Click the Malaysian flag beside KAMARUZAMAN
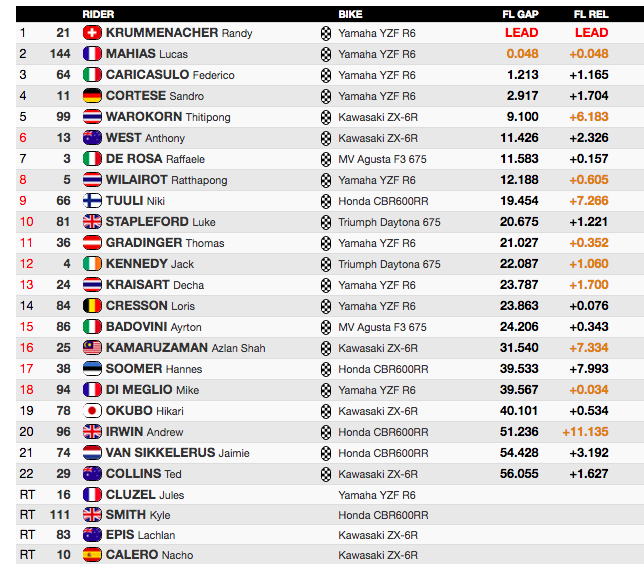 [x=92, y=348]
